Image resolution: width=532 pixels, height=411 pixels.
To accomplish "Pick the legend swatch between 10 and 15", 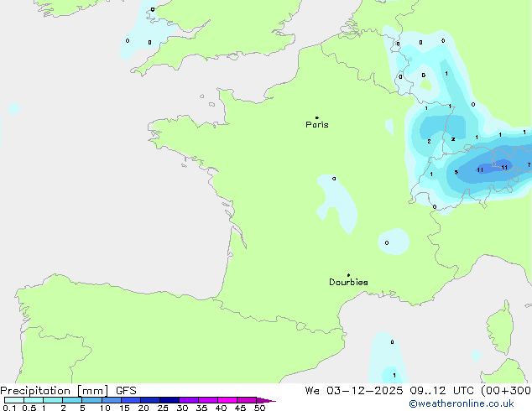I will [x=112, y=400].
